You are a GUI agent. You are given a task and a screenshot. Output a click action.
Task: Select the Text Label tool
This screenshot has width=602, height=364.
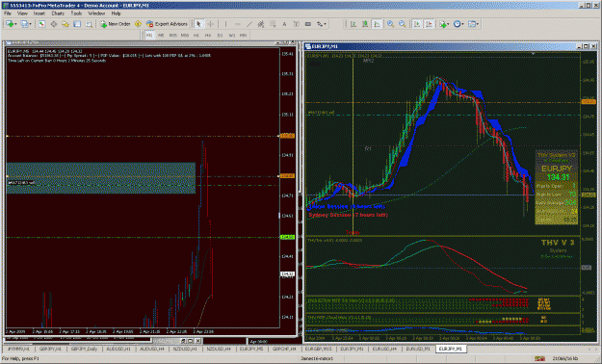[x=296, y=24]
